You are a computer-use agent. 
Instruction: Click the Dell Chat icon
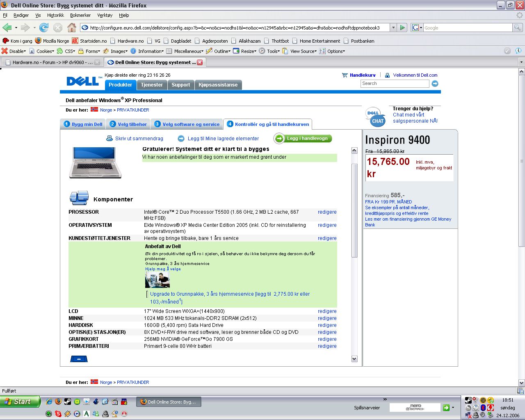pos(376,117)
